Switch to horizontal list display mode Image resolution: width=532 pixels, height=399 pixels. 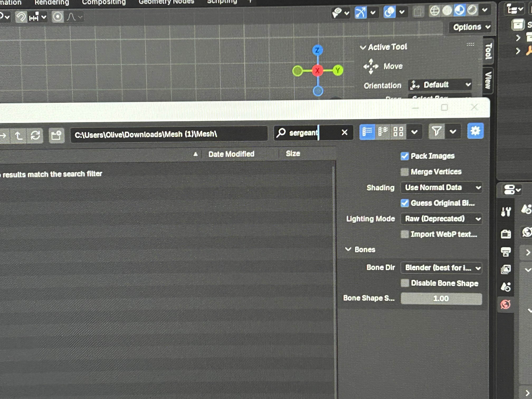click(x=383, y=132)
